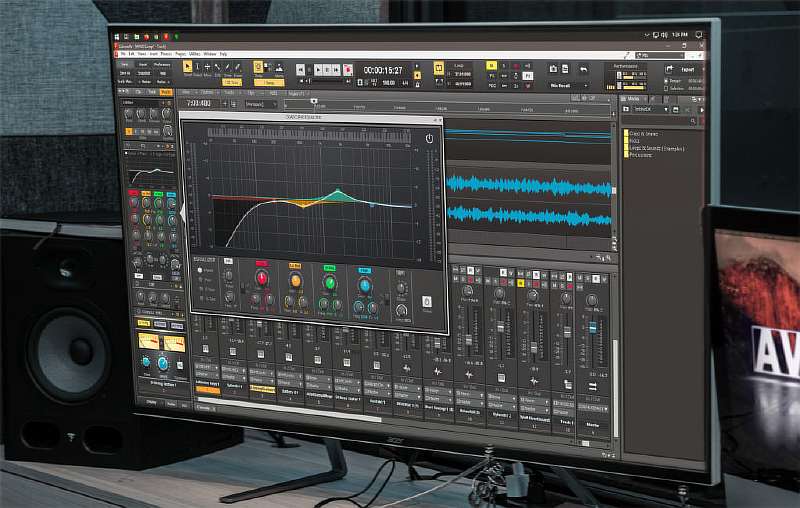Click the Record button in the transport
The width and height of the screenshot is (800, 508).
(347, 70)
